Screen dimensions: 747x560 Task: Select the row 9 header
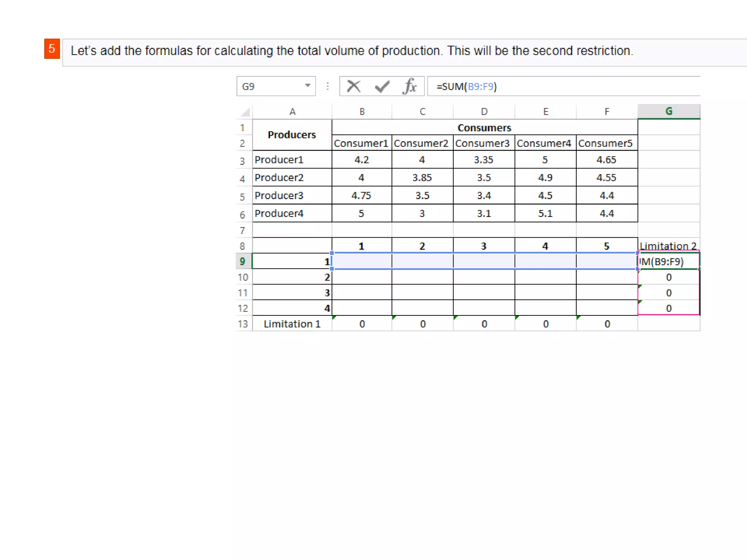243,261
